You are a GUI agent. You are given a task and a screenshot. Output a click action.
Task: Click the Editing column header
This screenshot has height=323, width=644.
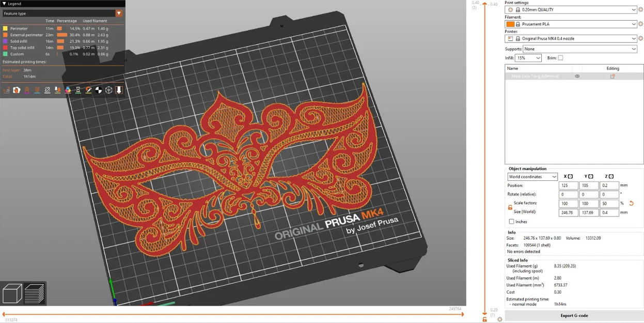pyautogui.click(x=612, y=68)
